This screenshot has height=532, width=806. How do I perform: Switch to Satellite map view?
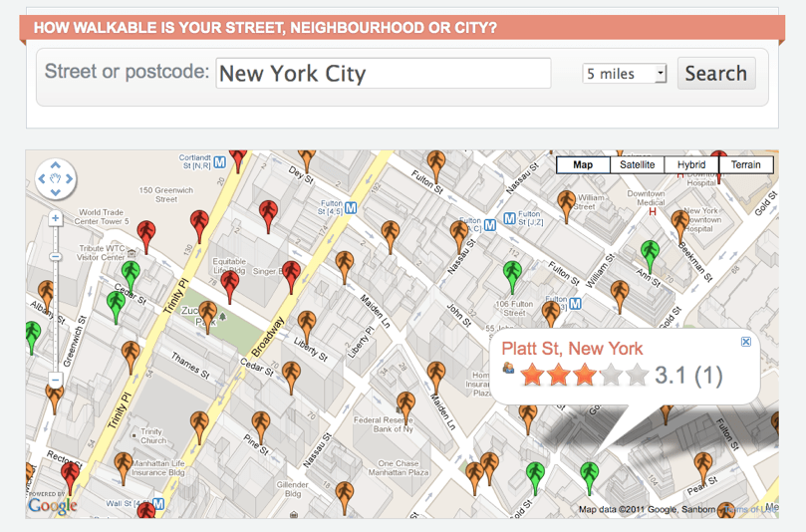[637, 165]
